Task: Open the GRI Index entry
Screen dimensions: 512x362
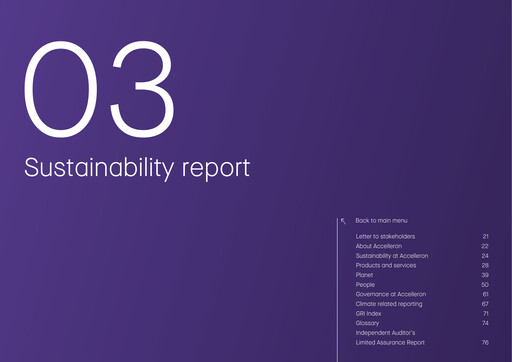Action: [368, 313]
